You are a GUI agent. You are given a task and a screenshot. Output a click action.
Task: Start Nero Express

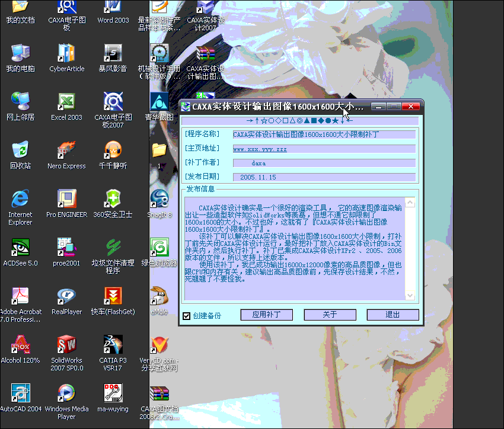pyautogui.click(x=66, y=148)
